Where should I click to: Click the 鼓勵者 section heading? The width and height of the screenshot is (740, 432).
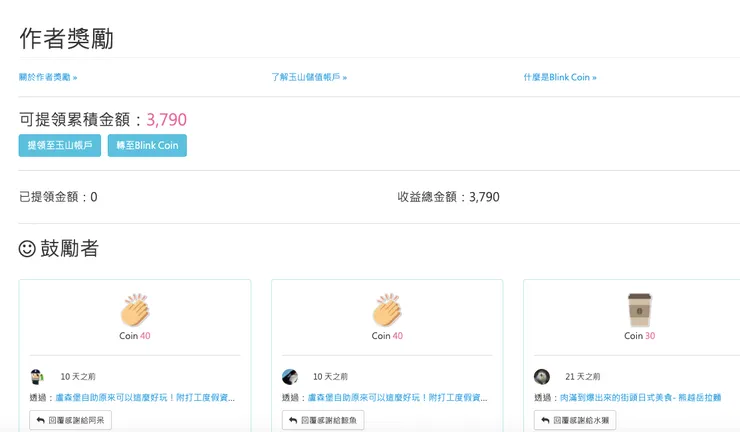[69, 248]
